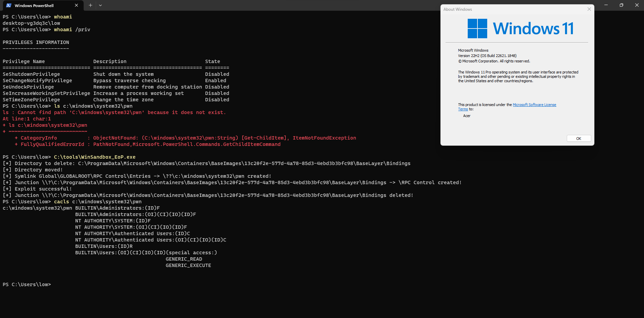This screenshot has width=644, height=318.
Task: Click the 'Bindings deleted!' junction line
Action: [208, 195]
